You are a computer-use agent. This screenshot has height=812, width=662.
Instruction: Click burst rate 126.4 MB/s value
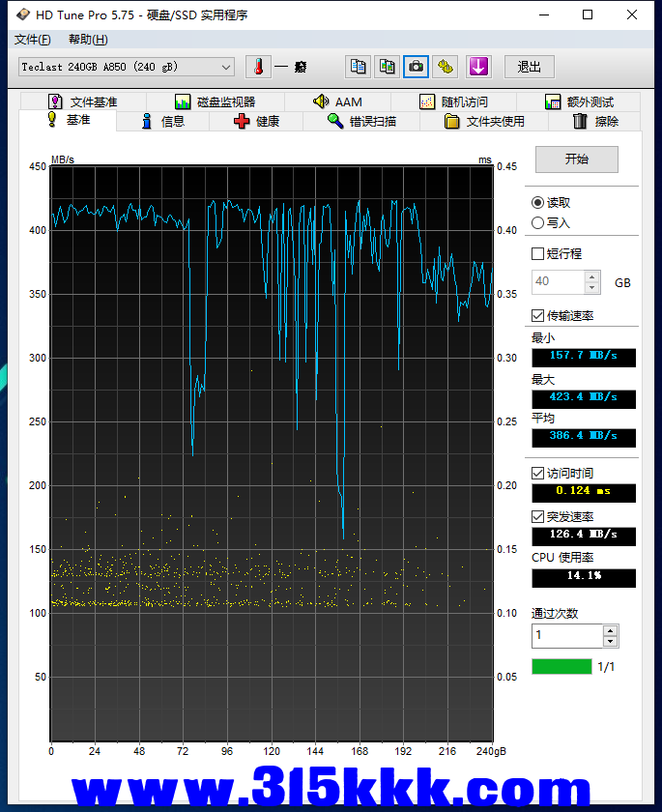(584, 536)
